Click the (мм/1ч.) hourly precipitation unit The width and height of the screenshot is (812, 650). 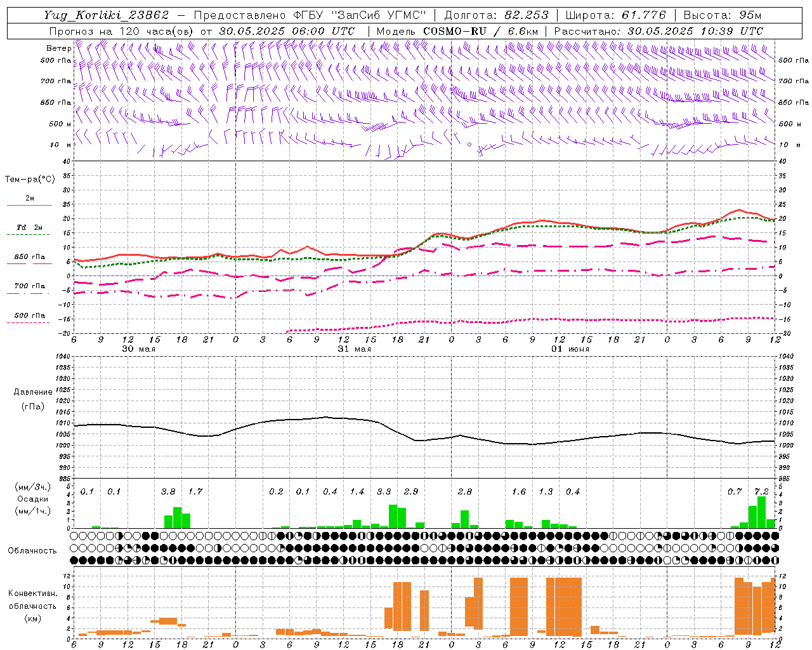(32, 511)
